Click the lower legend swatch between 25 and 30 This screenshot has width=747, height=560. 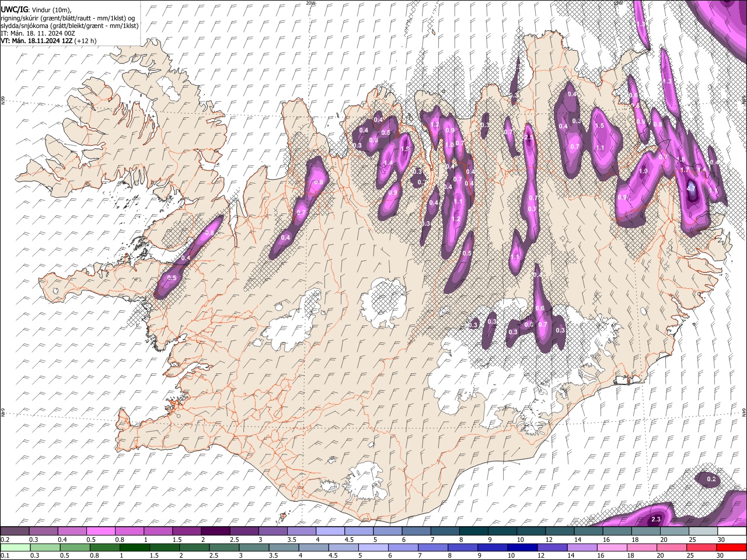(x=701, y=547)
